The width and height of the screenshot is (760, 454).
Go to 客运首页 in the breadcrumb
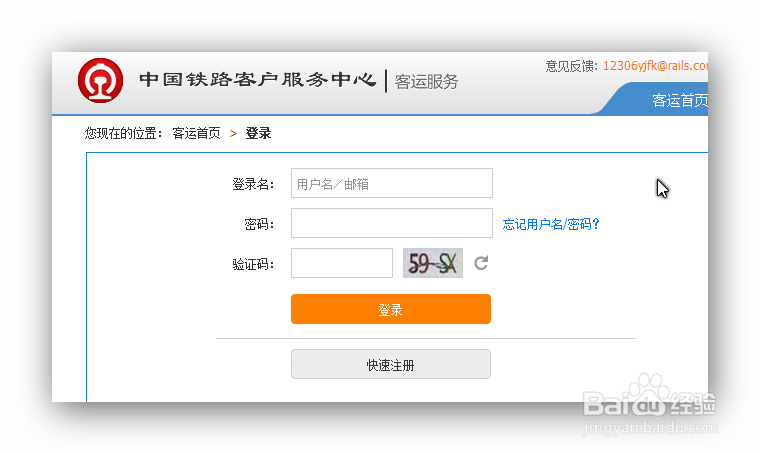pos(196,133)
